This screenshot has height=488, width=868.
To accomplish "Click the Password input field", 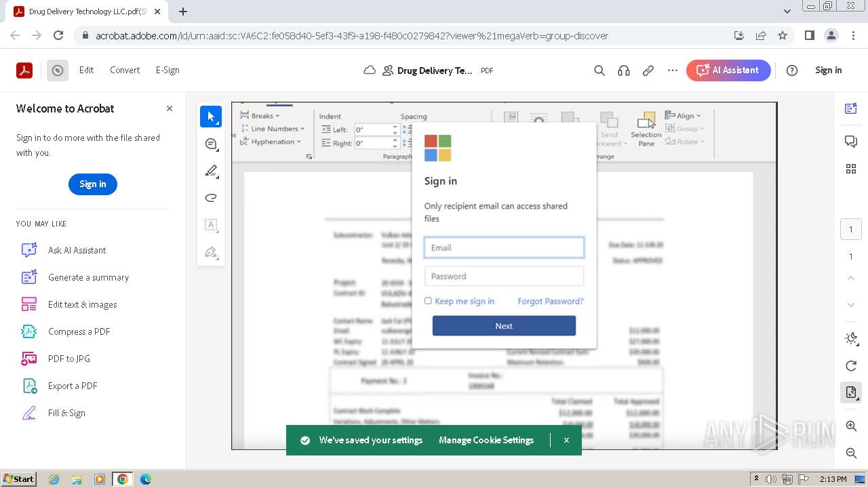I will pos(504,276).
